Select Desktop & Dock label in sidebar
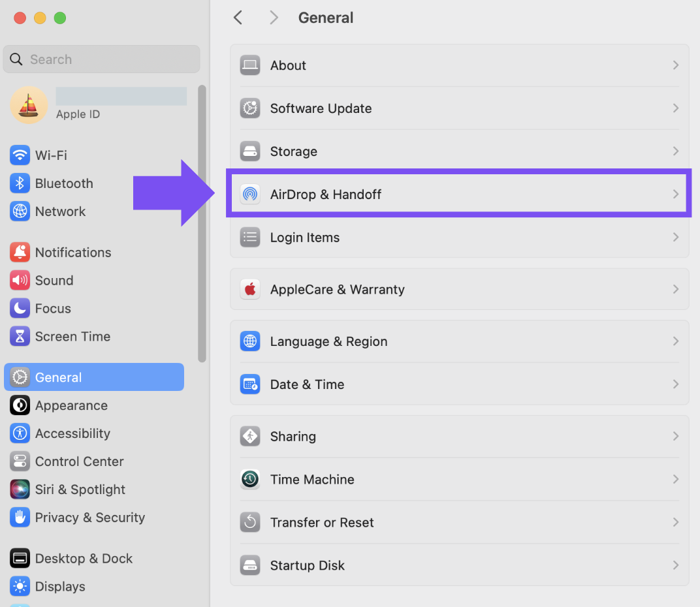Screen dimensions: 700x607 pyautogui.click(x=84, y=558)
